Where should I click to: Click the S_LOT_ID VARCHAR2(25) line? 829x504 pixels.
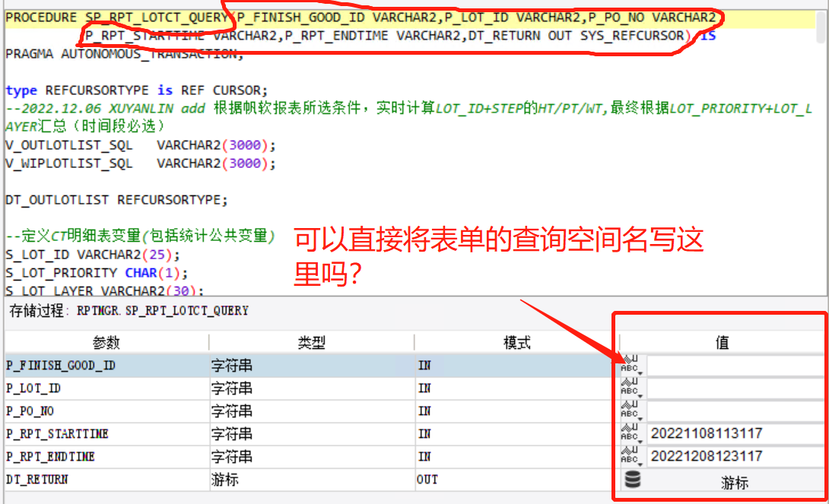click(x=93, y=255)
